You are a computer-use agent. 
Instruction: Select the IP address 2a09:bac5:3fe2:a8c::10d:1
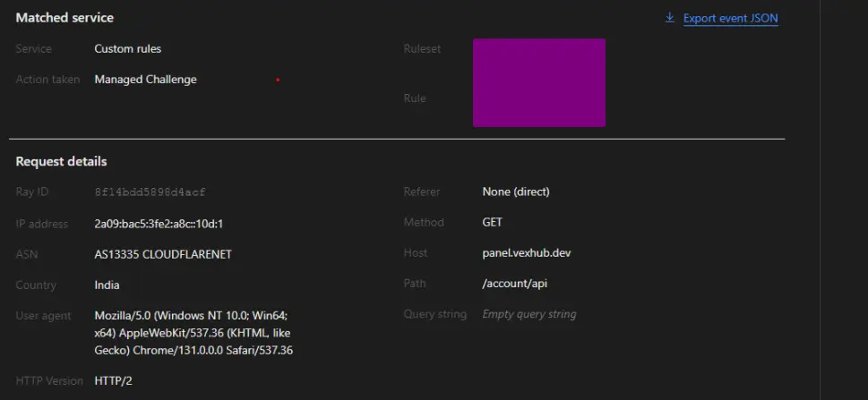coord(159,224)
